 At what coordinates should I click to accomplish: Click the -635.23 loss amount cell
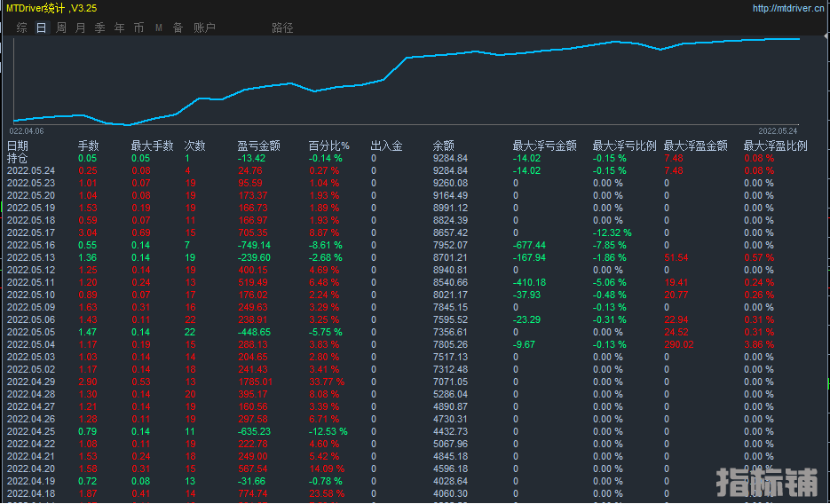(254, 431)
